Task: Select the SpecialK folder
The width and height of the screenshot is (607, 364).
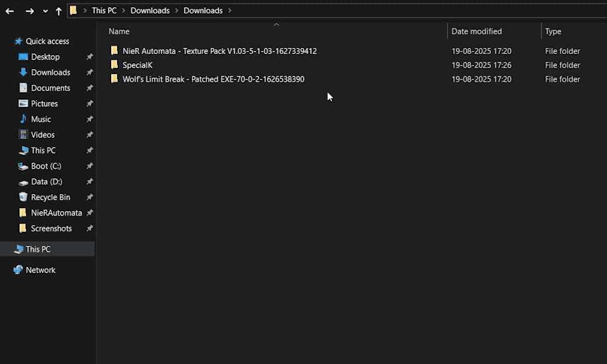Action: point(137,65)
